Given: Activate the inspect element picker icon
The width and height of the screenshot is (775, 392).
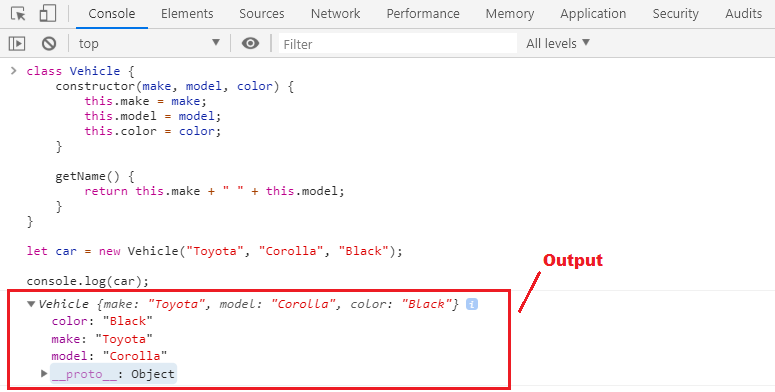Looking at the screenshot, I should click(18, 13).
